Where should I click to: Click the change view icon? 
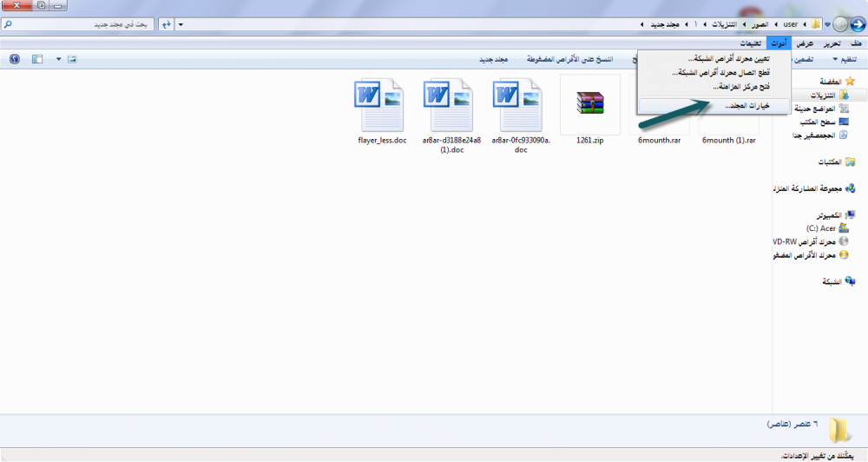(x=73, y=59)
